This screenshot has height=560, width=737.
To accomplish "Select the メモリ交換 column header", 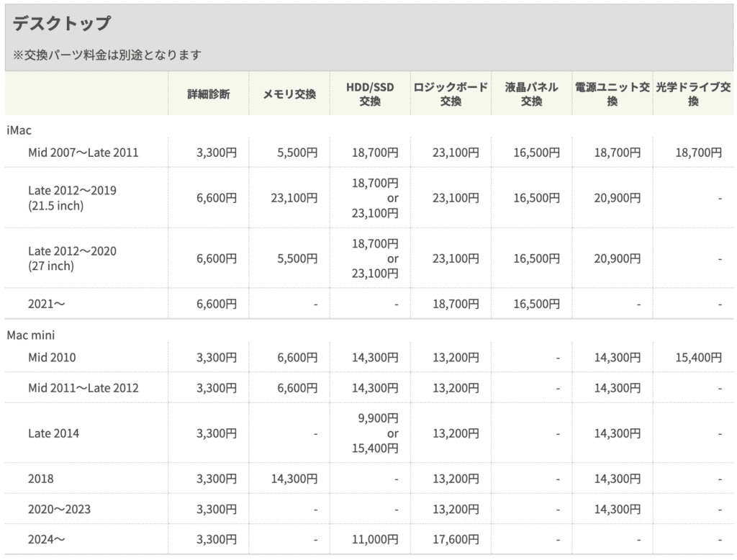I will [x=289, y=94].
